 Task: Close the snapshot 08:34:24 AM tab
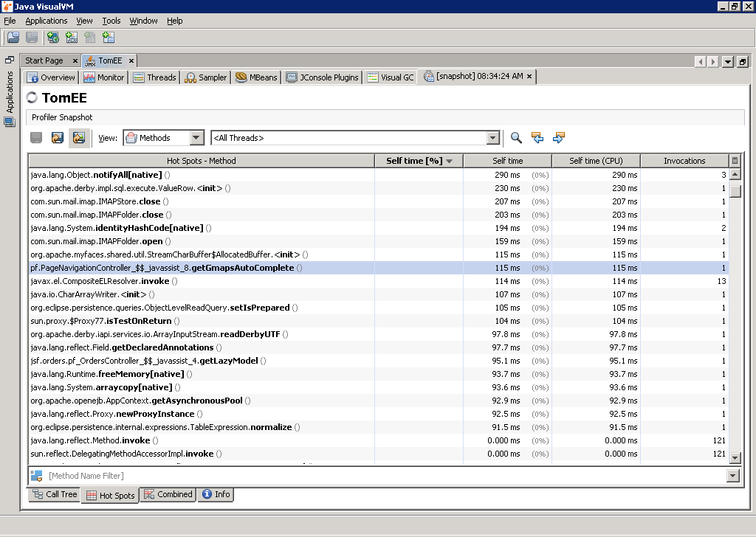(x=529, y=76)
